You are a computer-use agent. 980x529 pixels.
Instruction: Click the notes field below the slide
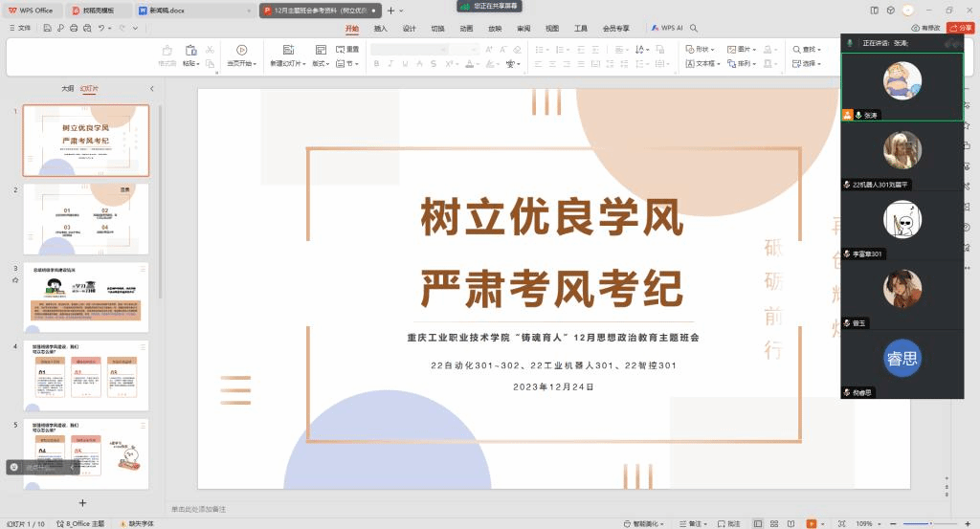(556, 509)
